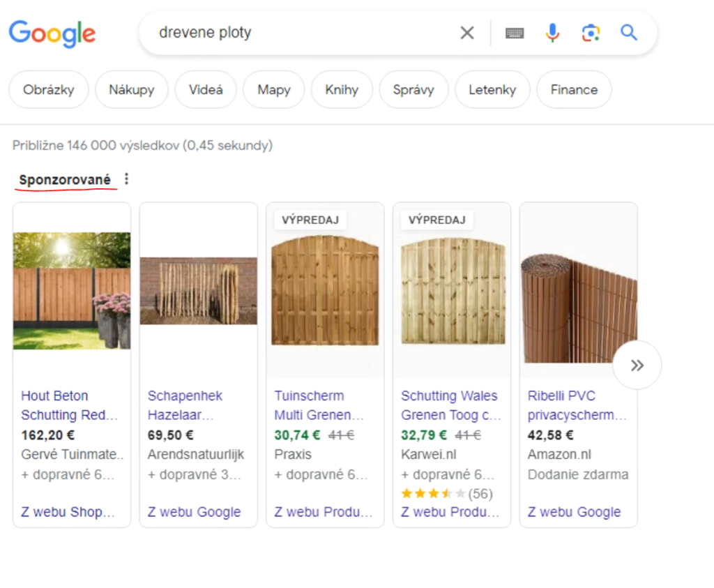Open the Hout Beton Schutting product image

72,291
